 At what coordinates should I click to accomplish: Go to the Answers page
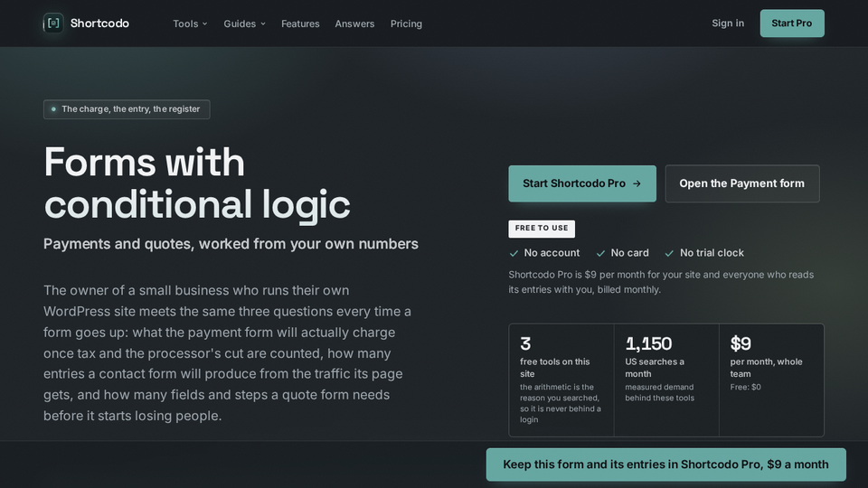[x=354, y=23]
